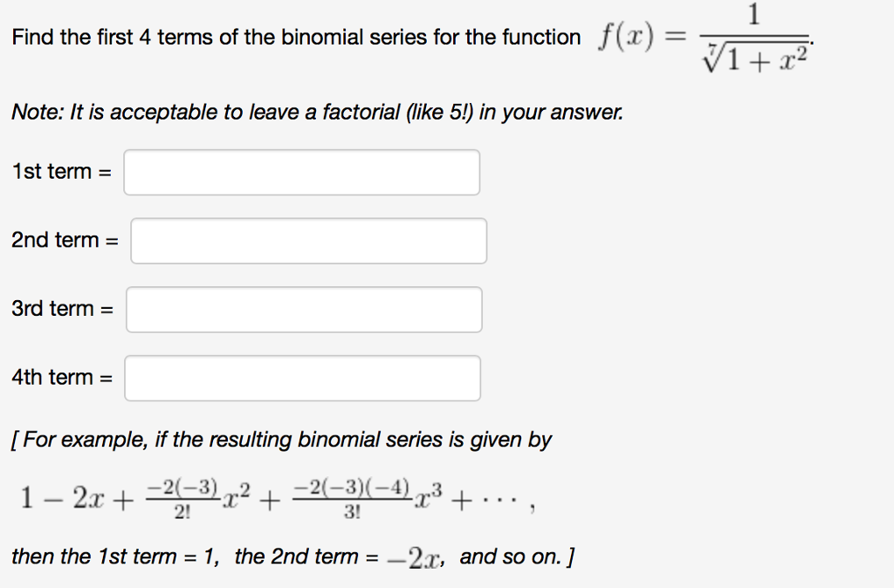894x588 pixels.
Task: Click the 4th term input field
Action: pyautogui.click(x=303, y=378)
